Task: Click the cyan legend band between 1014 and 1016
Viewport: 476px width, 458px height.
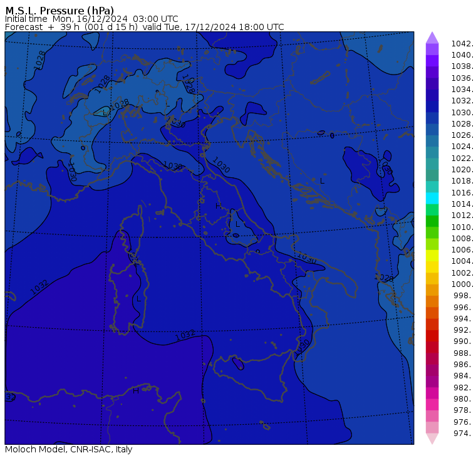Action: pyautogui.click(x=432, y=198)
